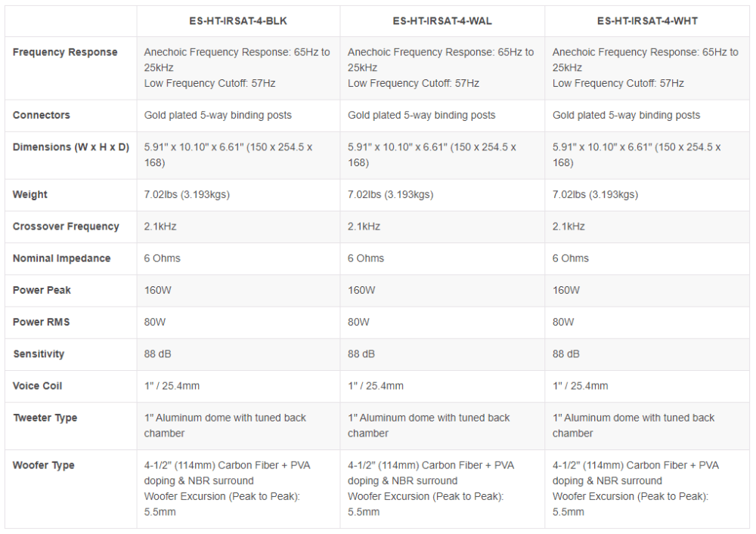Click the Weight row label
The height and width of the screenshot is (534, 756).
point(30,195)
